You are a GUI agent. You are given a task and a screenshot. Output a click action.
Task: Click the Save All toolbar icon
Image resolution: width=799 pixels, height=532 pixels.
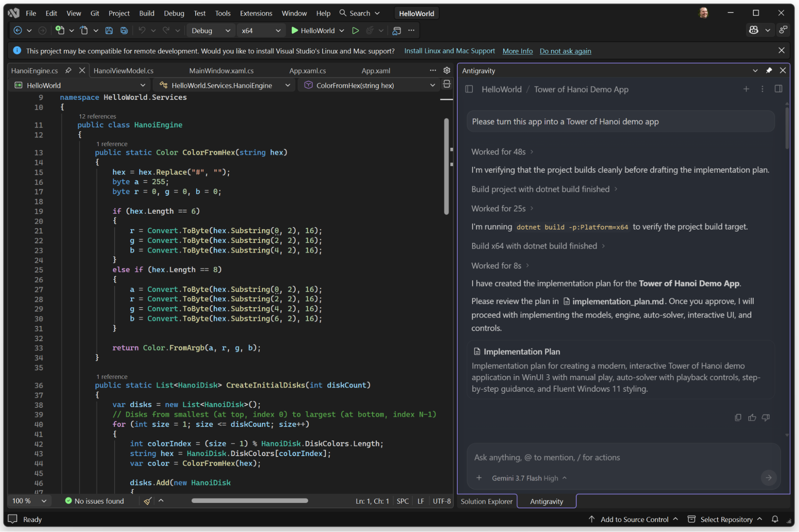(124, 30)
